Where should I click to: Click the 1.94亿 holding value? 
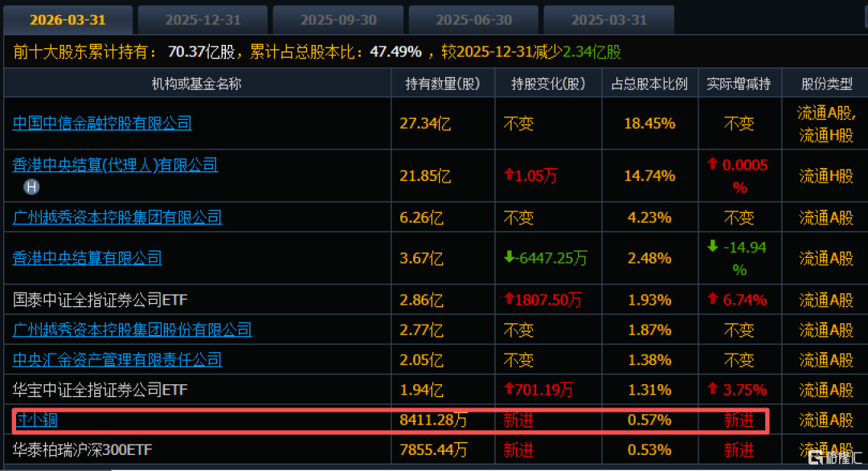coord(421,390)
